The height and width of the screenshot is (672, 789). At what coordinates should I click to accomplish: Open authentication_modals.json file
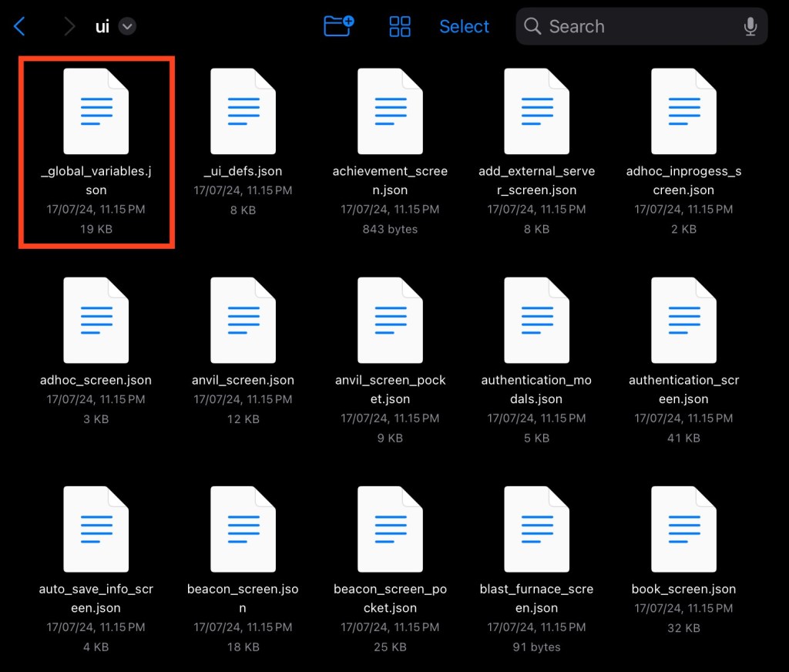point(536,321)
